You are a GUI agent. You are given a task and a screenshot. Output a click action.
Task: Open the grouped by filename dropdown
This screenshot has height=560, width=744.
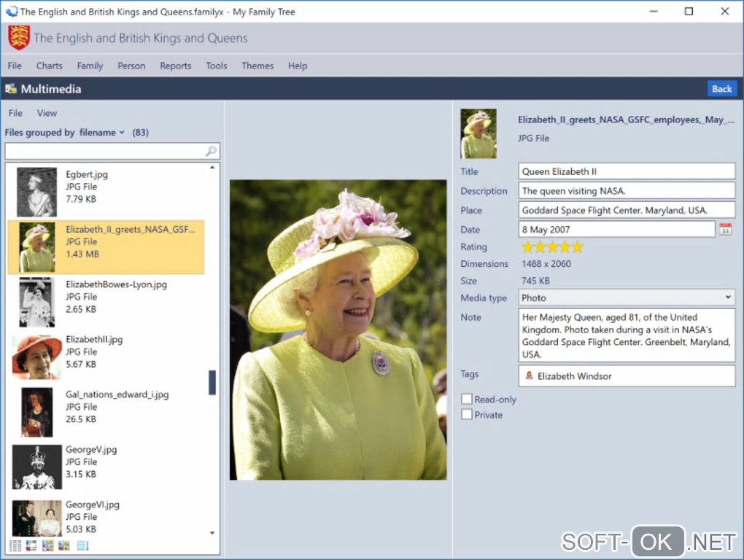pos(101,133)
